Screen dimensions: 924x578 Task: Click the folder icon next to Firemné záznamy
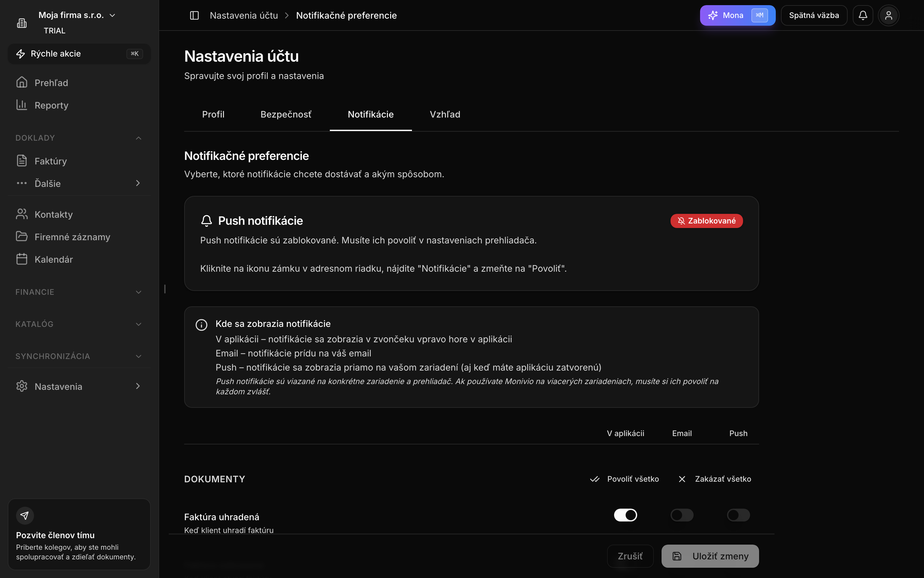click(22, 236)
